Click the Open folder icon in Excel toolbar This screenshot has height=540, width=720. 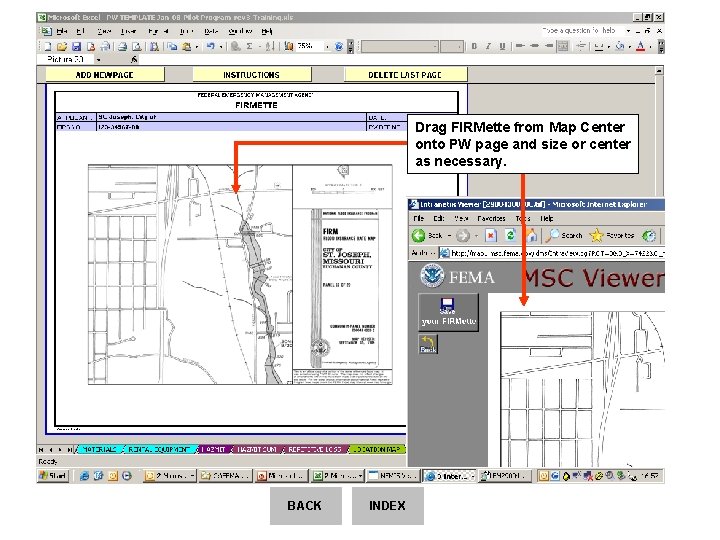pos(62,46)
